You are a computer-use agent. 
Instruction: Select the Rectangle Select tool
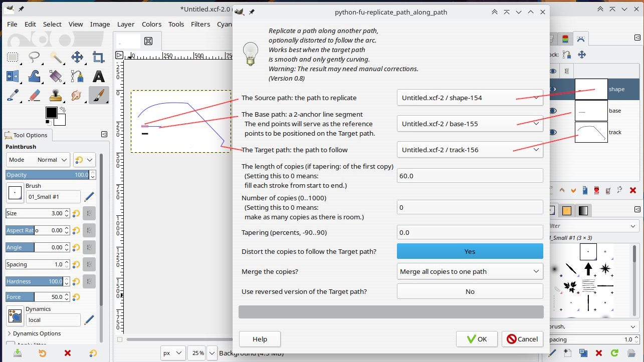13,57
